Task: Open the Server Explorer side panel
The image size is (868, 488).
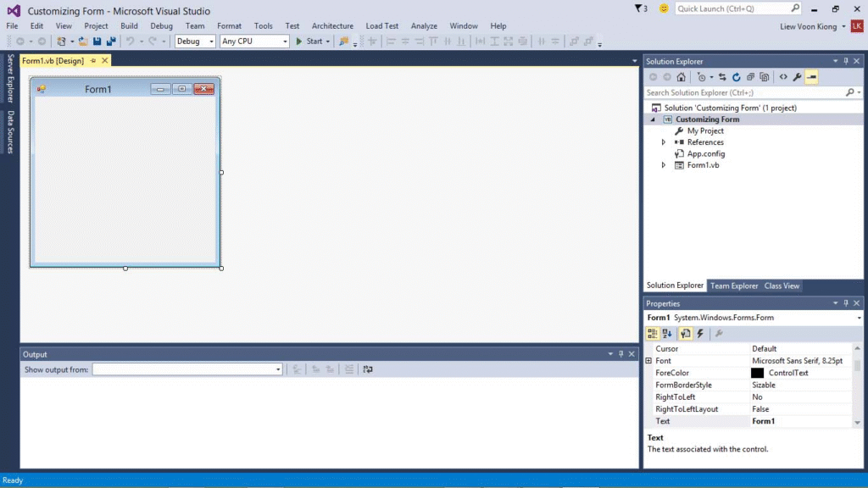Action: tap(10, 78)
